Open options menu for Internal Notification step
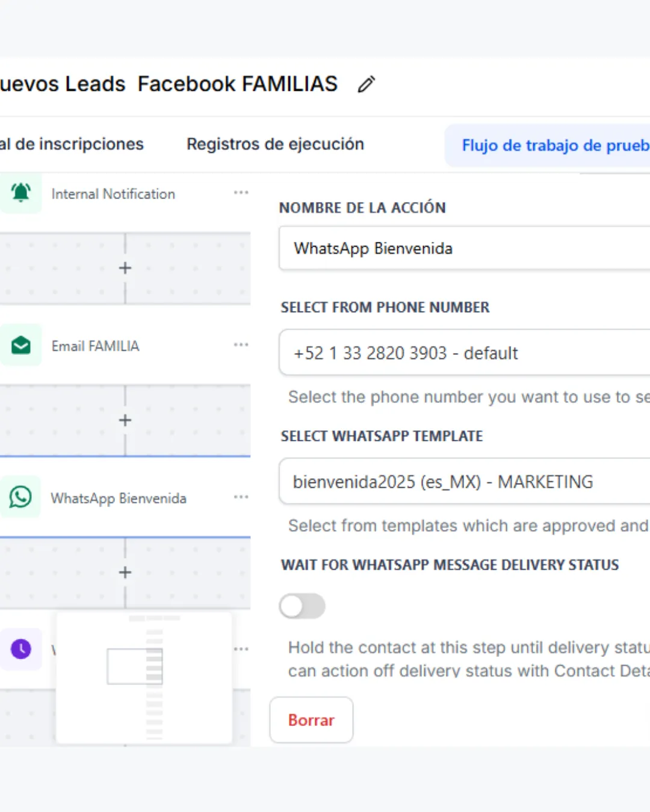 pos(241,192)
